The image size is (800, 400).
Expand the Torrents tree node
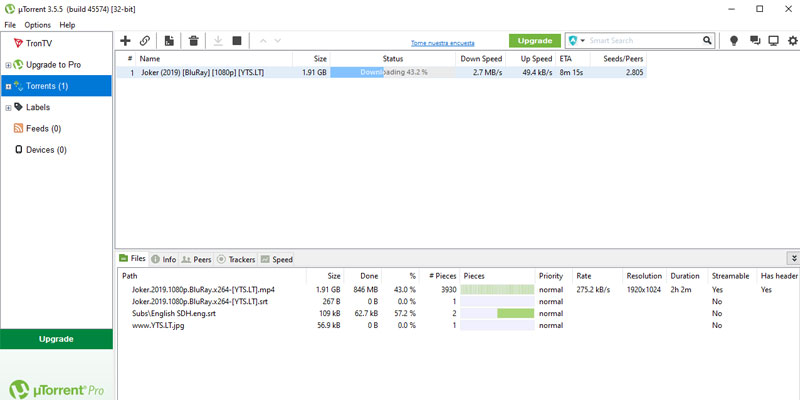[x=8, y=87]
